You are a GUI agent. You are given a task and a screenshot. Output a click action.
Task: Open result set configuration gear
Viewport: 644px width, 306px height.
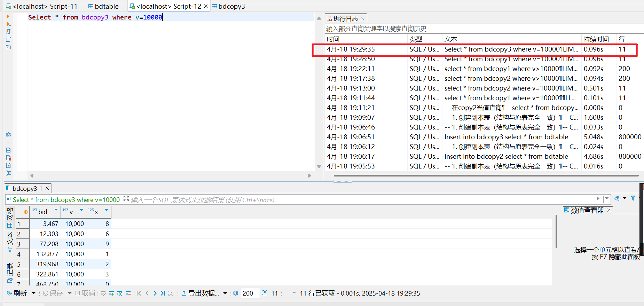click(x=236, y=293)
